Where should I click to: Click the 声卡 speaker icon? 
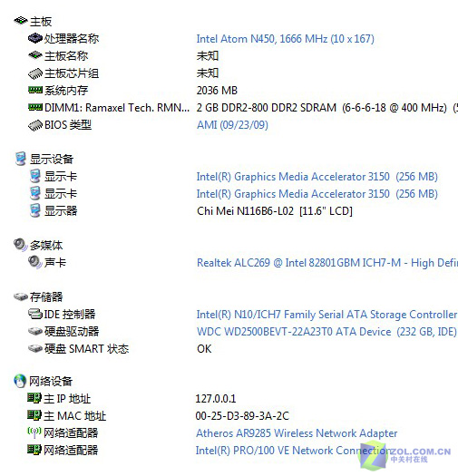pyautogui.click(x=35, y=262)
